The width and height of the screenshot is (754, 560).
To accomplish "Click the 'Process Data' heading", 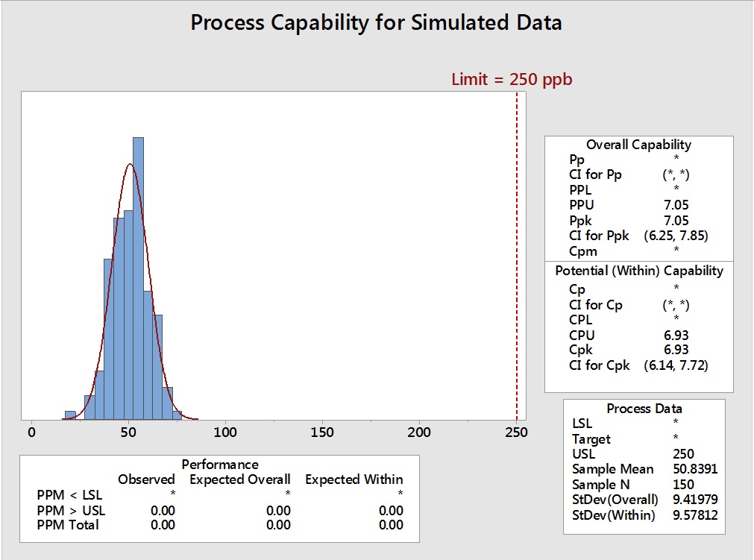I will click(x=644, y=408).
